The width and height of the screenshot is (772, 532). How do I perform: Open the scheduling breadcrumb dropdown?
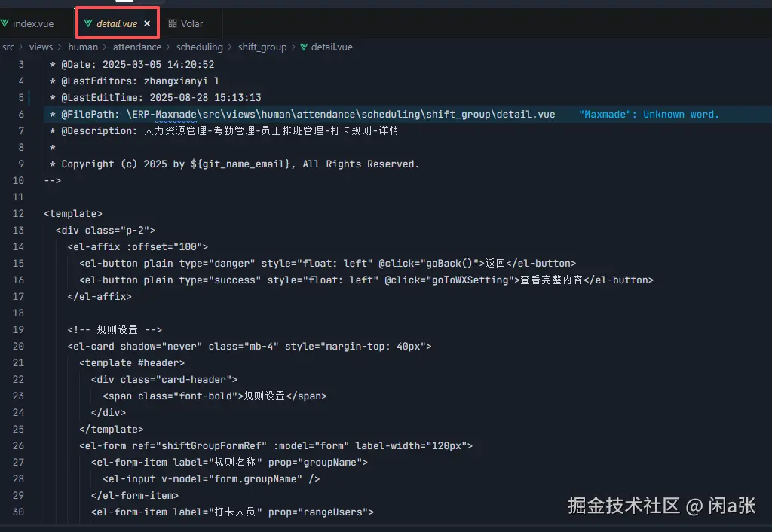click(x=199, y=47)
